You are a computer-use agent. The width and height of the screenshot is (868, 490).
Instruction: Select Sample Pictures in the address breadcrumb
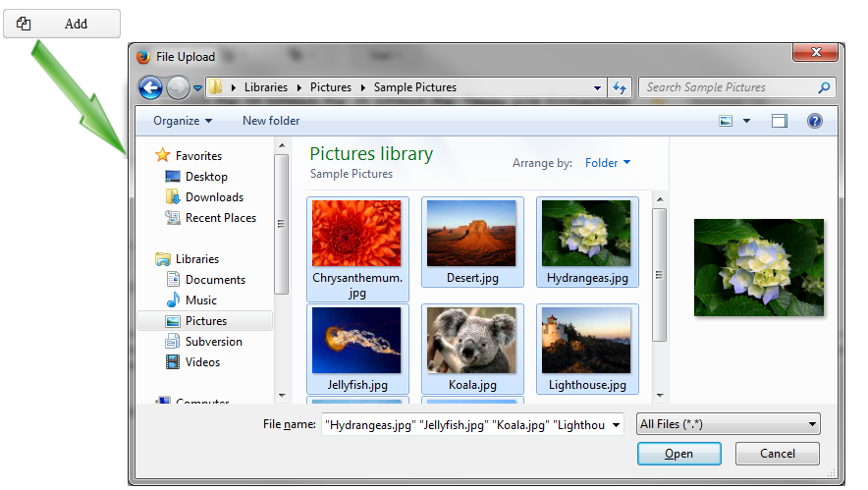click(x=415, y=87)
